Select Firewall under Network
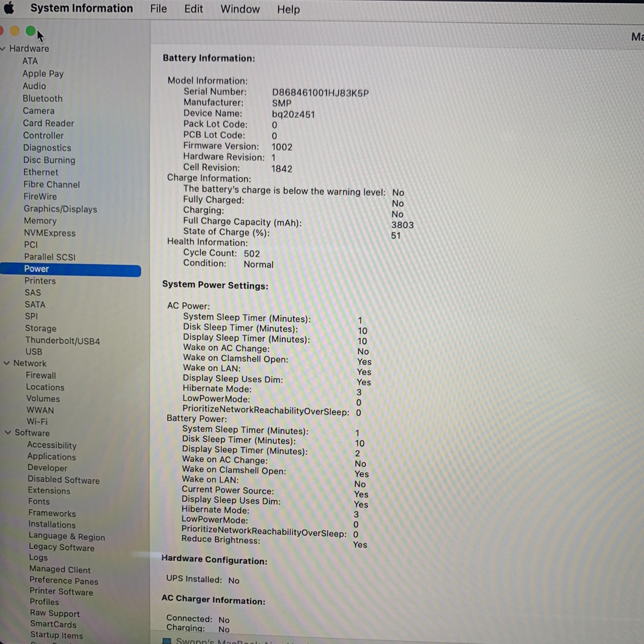The image size is (644, 644). pyautogui.click(x=41, y=375)
